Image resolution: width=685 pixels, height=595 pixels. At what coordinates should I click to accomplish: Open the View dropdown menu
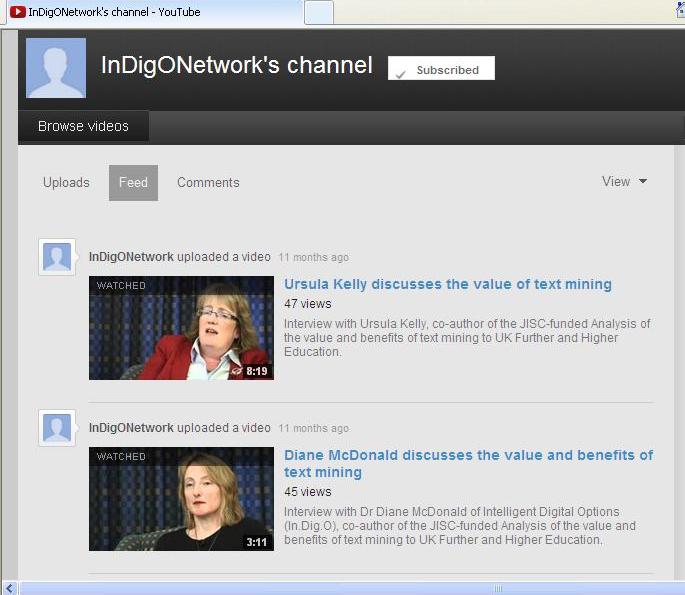tap(624, 181)
